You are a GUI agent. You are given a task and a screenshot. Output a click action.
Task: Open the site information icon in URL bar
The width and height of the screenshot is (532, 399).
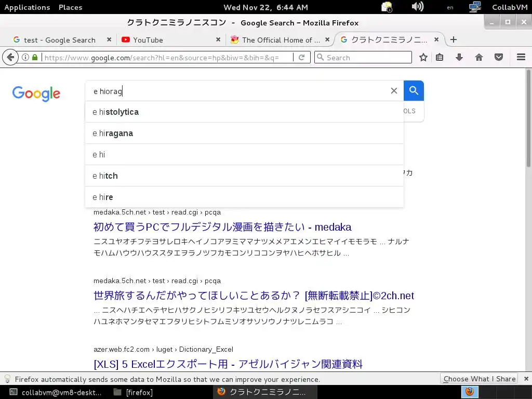point(25,57)
